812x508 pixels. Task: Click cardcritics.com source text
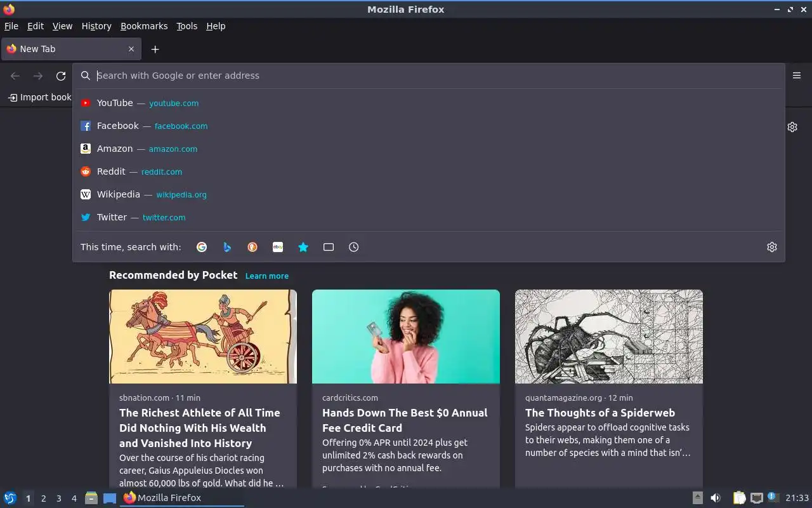click(x=350, y=398)
